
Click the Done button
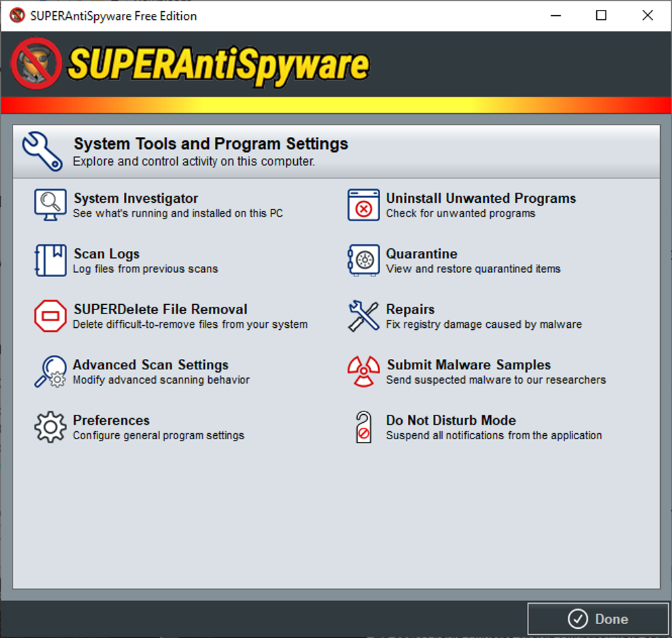click(x=598, y=619)
